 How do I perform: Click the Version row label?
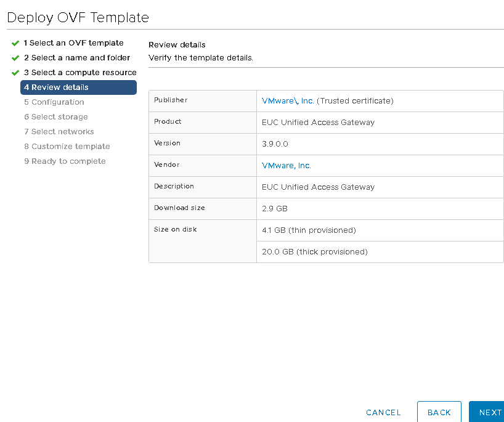(167, 143)
